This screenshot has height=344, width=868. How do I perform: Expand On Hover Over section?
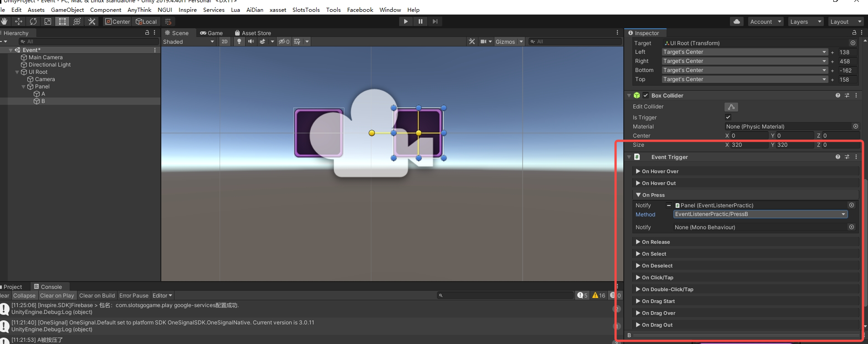746,171
